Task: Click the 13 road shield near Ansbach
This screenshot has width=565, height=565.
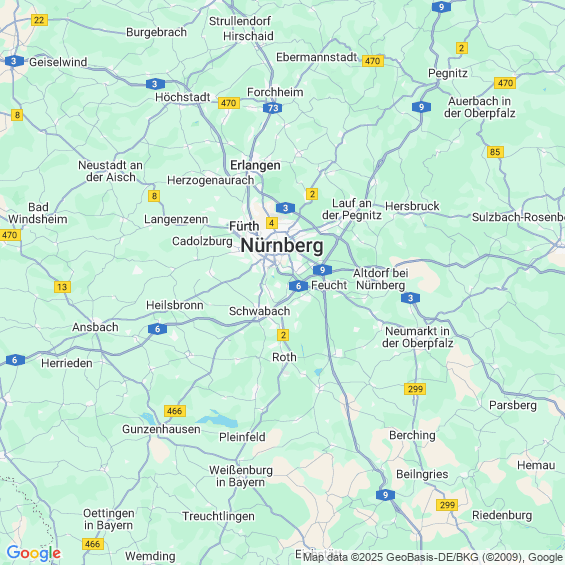Action: [62, 287]
